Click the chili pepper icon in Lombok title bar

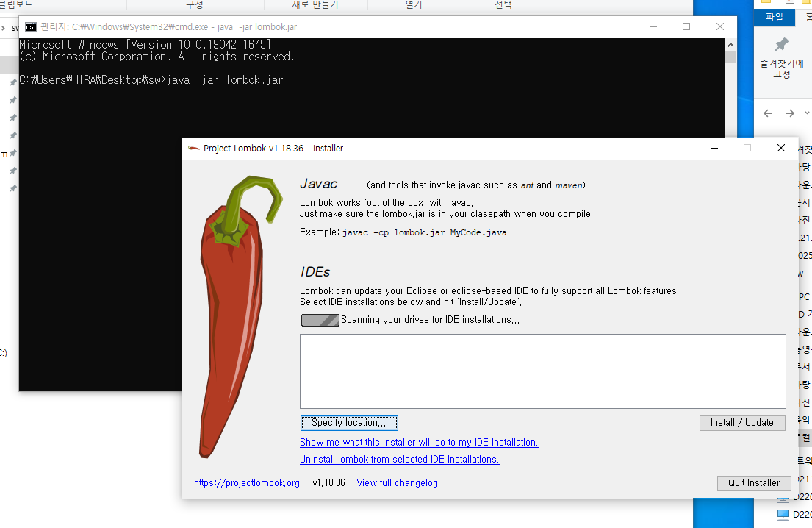pos(194,149)
